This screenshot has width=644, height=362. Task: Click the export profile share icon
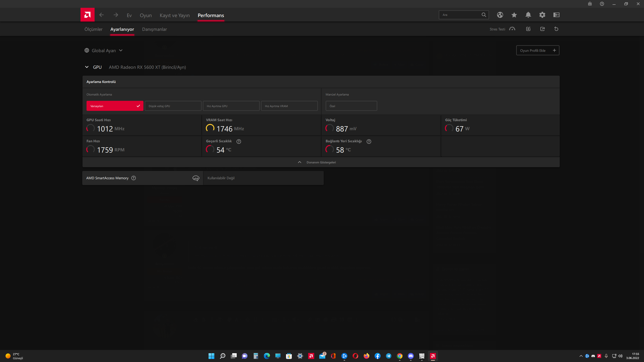coord(542,29)
